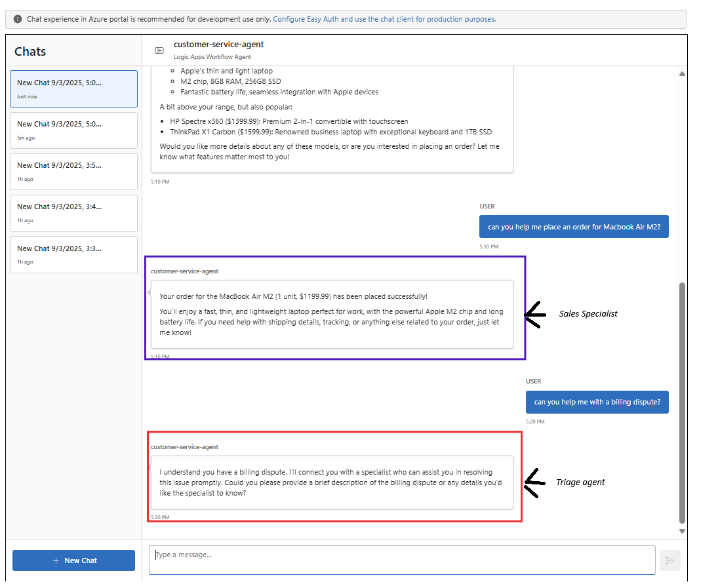Screen dimensions: 718x588
Task: Click the collapse chat panel icon beside customer-service-agent
Action: point(159,50)
